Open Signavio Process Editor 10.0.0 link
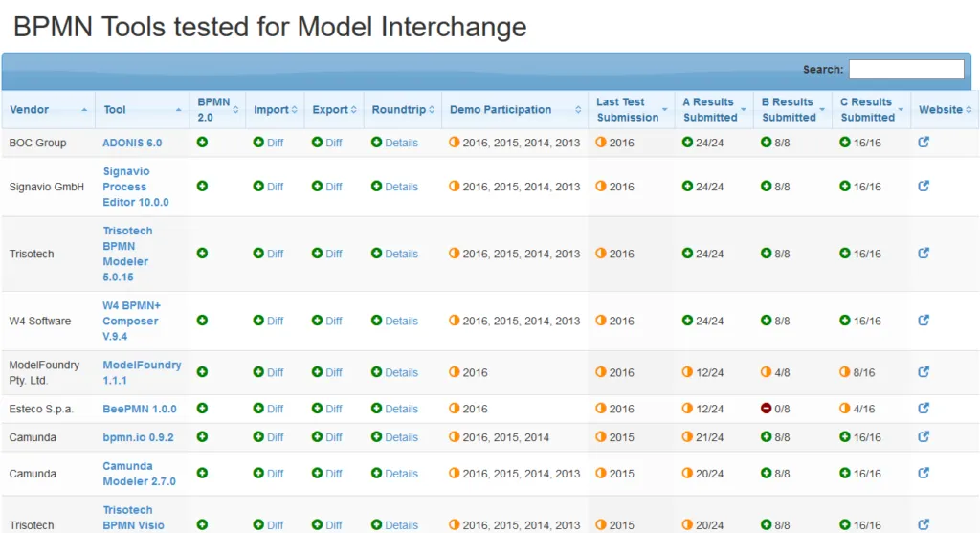Image resolution: width=980 pixels, height=533 pixels. (136, 187)
